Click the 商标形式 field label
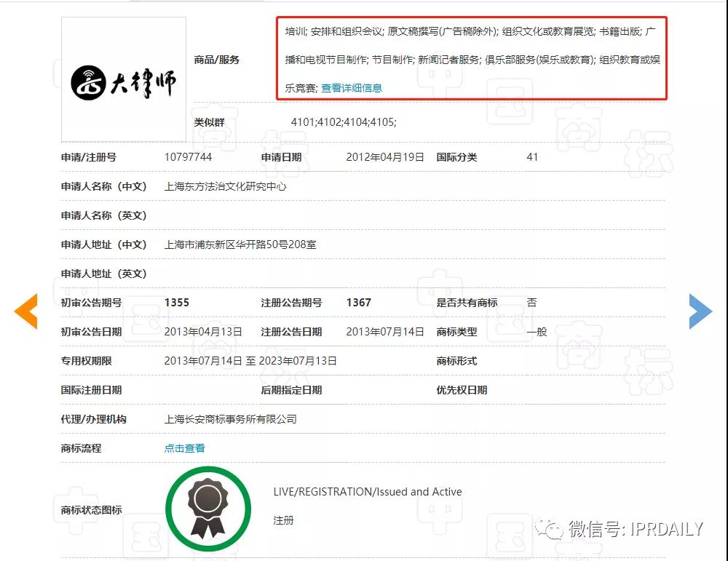 coord(456,361)
